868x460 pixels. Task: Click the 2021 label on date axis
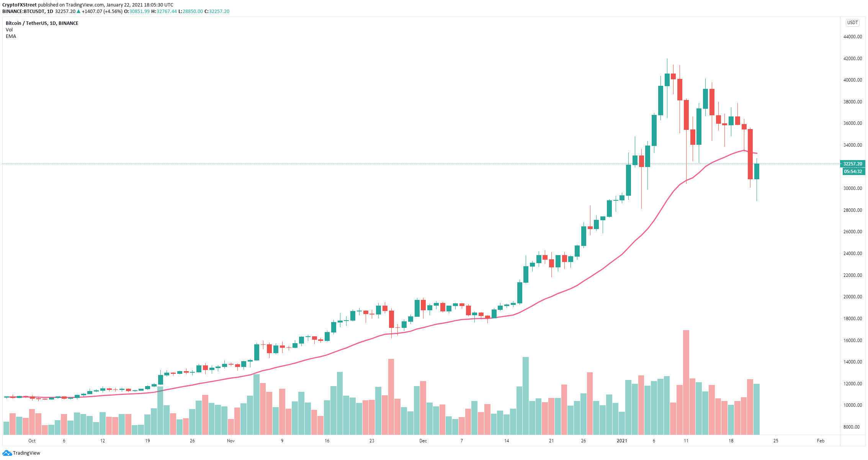tap(622, 441)
